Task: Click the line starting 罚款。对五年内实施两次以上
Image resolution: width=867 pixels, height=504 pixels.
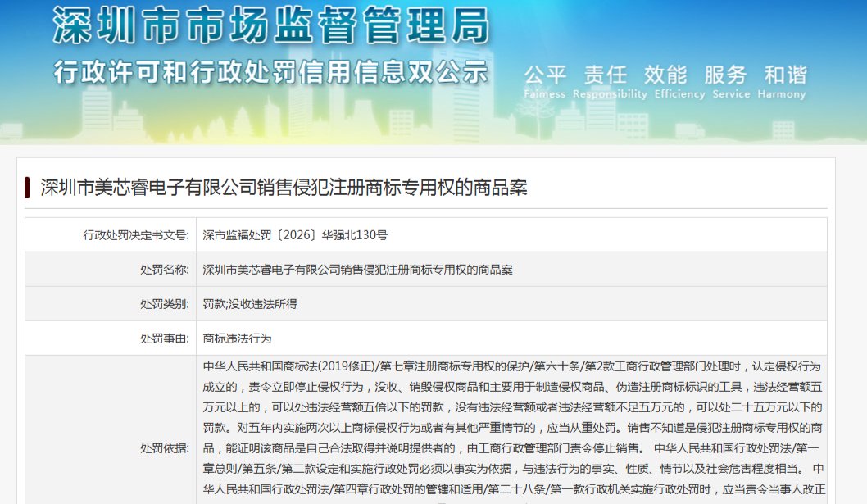Action: pos(512,428)
